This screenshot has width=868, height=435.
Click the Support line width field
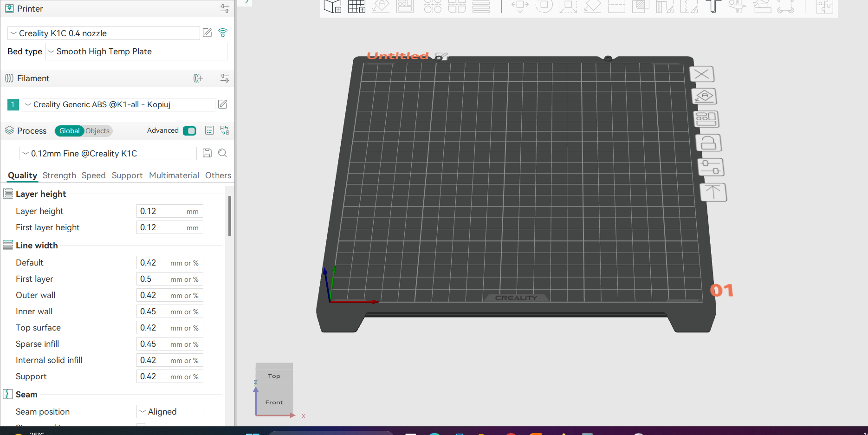(169, 377)
